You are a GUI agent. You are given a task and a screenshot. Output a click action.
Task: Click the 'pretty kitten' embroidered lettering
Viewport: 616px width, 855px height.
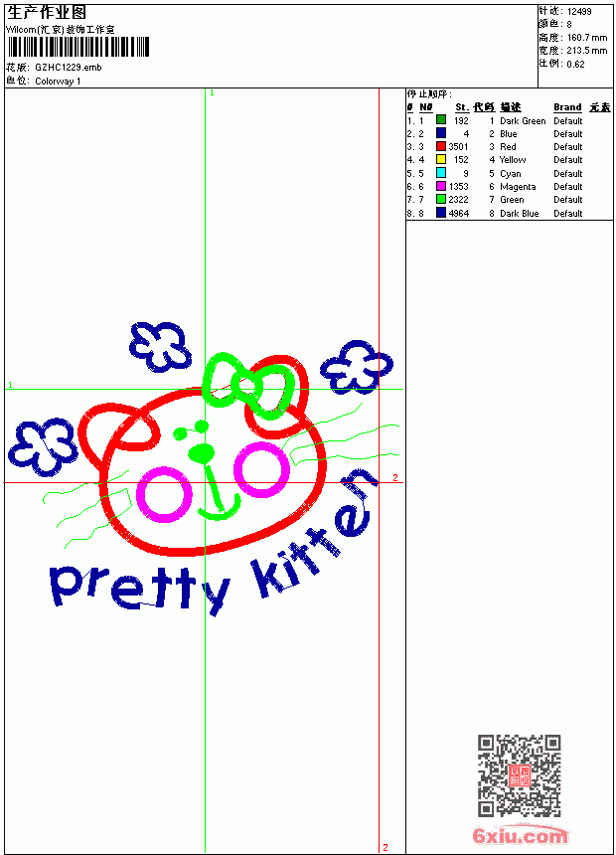point(214,542)
